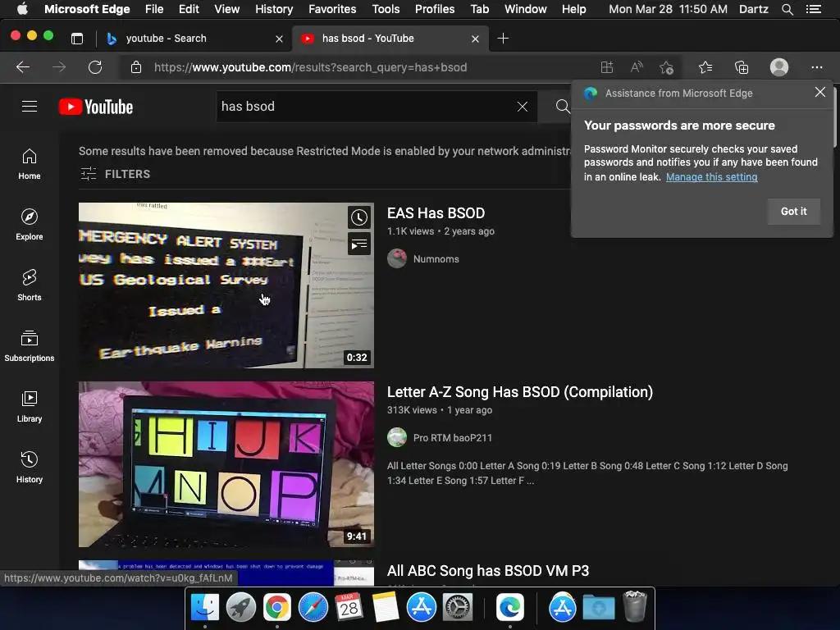This screenshot has height=630, width=840.
Task: Dismiss the Edge assistance popup
Action: [819, 92]
